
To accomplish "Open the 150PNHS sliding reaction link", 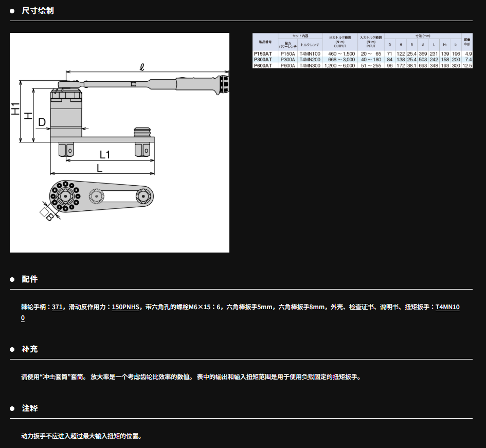I will pos(126,307).
